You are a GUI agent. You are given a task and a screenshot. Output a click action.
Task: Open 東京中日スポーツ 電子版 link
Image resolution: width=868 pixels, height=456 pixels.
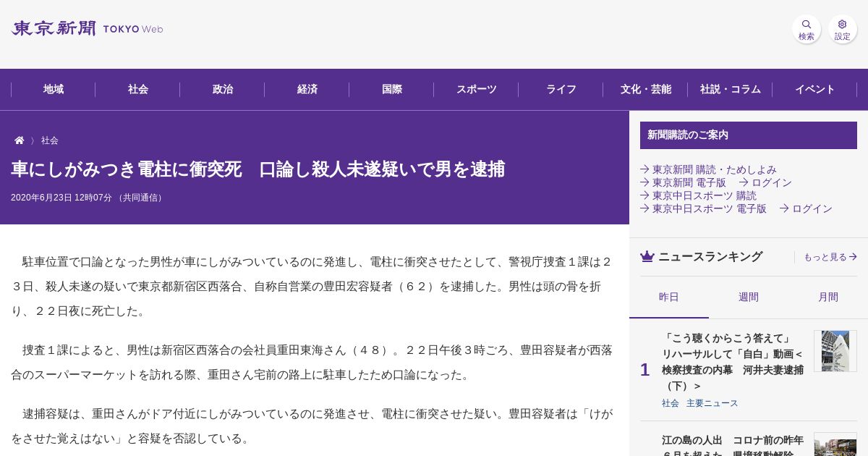[703, 208]
